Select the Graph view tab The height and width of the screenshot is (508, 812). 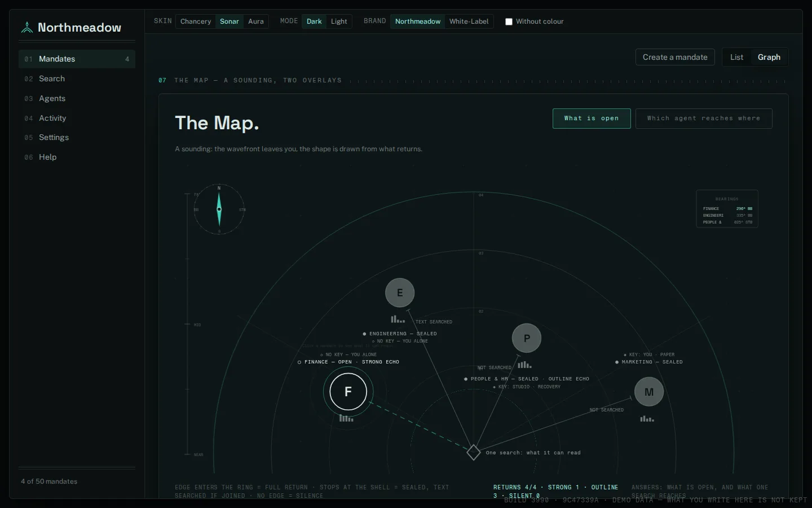pos(769,57)
